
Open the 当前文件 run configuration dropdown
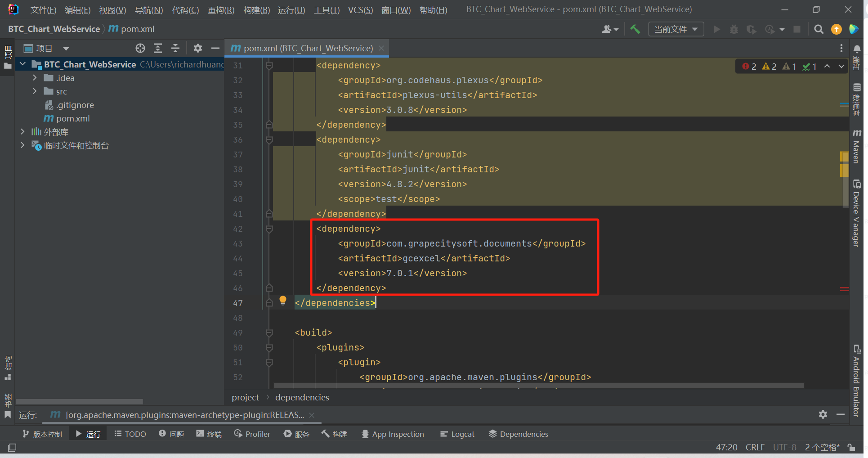(x=676, y=29)
